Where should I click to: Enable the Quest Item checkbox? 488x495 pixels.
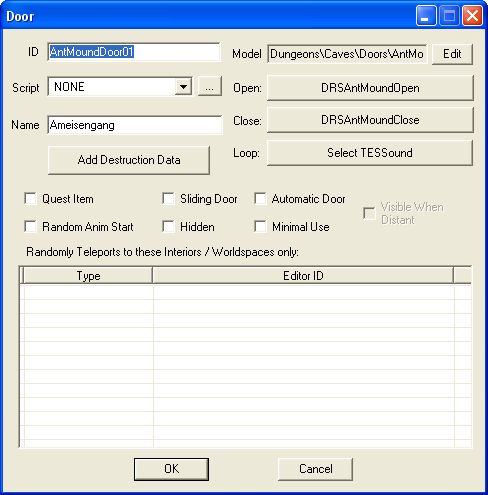pos(30,199)
